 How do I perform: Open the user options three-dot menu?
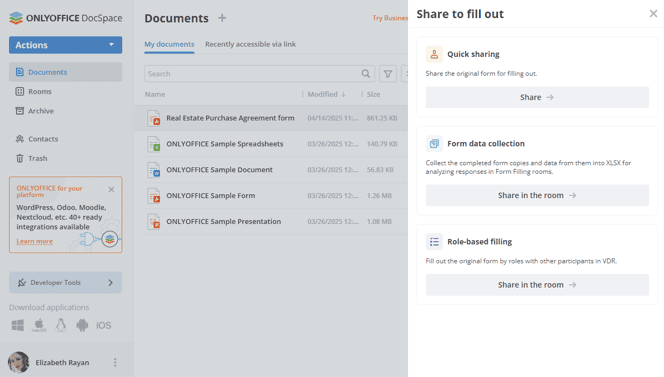[115, 363]
